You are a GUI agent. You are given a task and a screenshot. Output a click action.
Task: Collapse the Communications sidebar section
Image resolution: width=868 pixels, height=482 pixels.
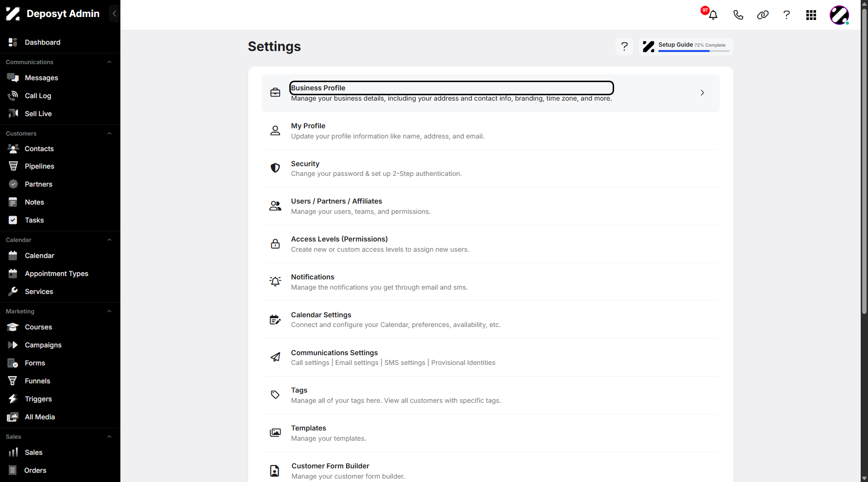(109, 62)
